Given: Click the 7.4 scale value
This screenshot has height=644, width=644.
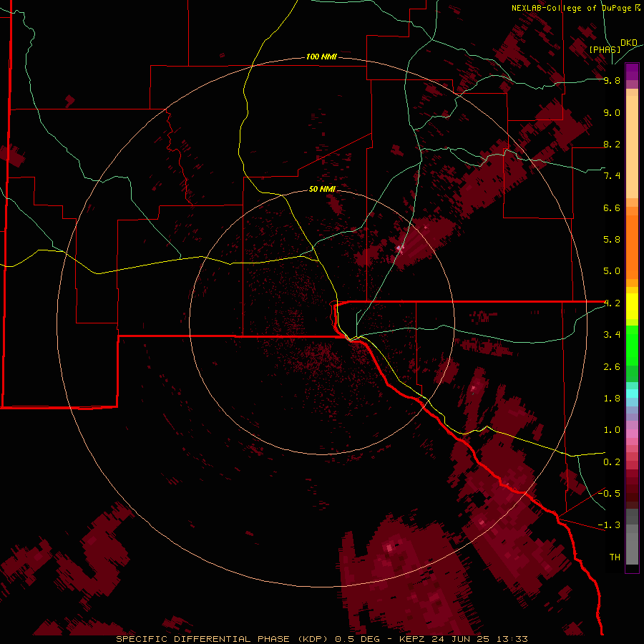Looking at the screenshot, I should coord(612,176).
